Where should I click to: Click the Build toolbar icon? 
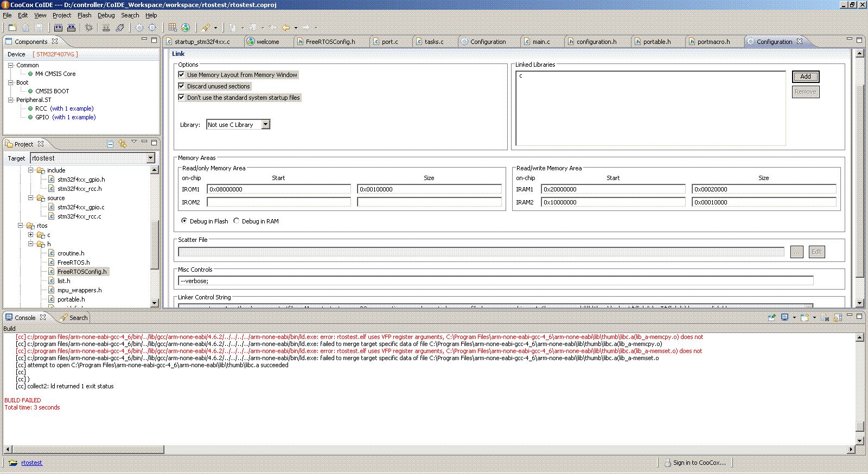point(58,28)
